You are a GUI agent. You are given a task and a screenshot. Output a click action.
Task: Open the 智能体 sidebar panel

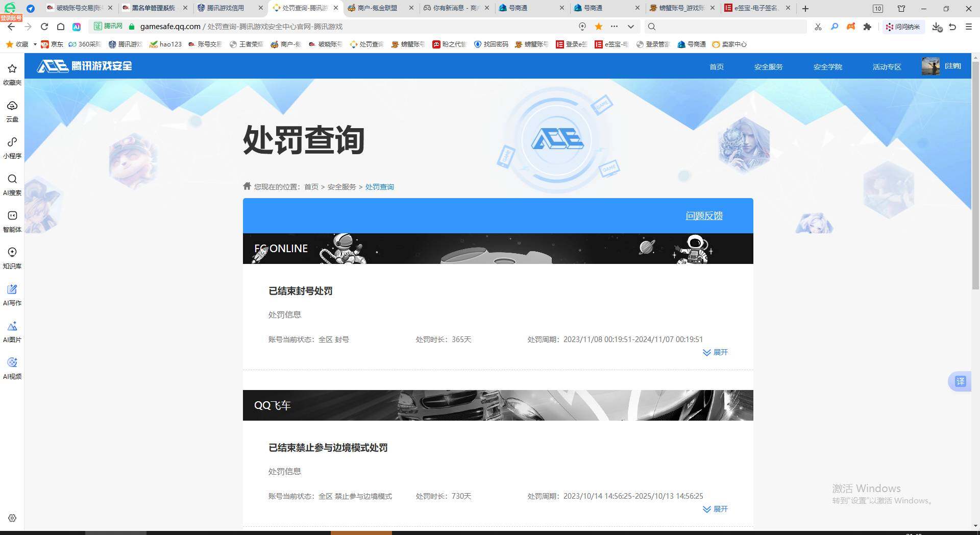click(x=12, y=221)
